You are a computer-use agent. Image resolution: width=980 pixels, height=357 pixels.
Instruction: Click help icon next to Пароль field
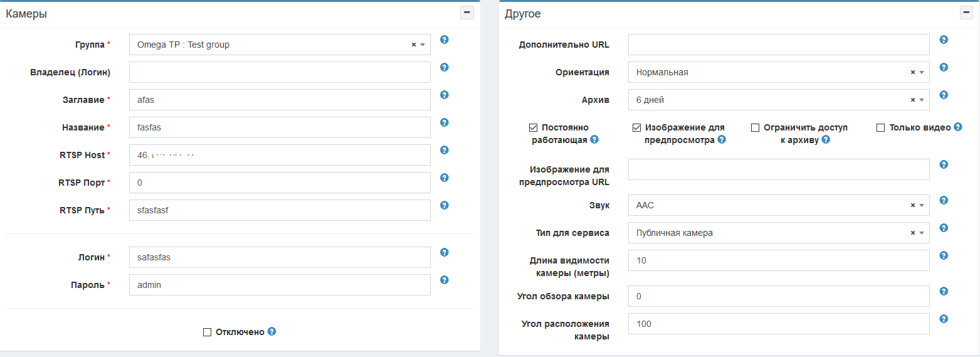(x=445, y=280)
